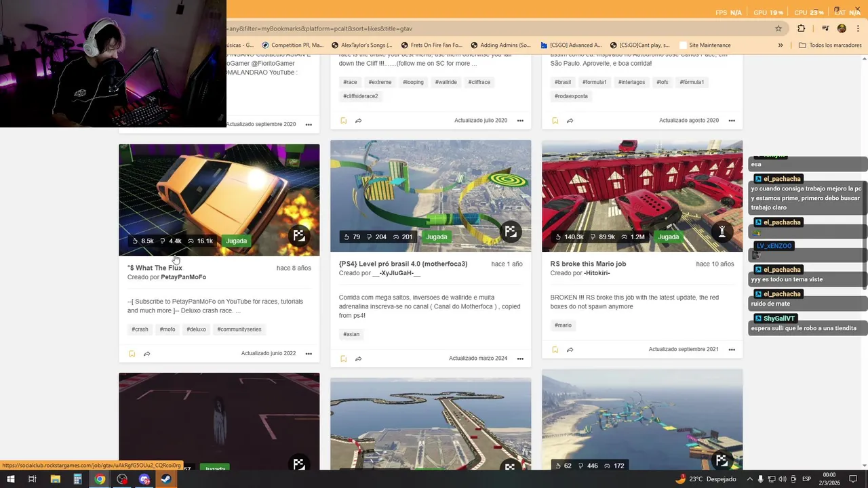
Task: Open the Windows Start menu
Action: click(x=11, y=479)
